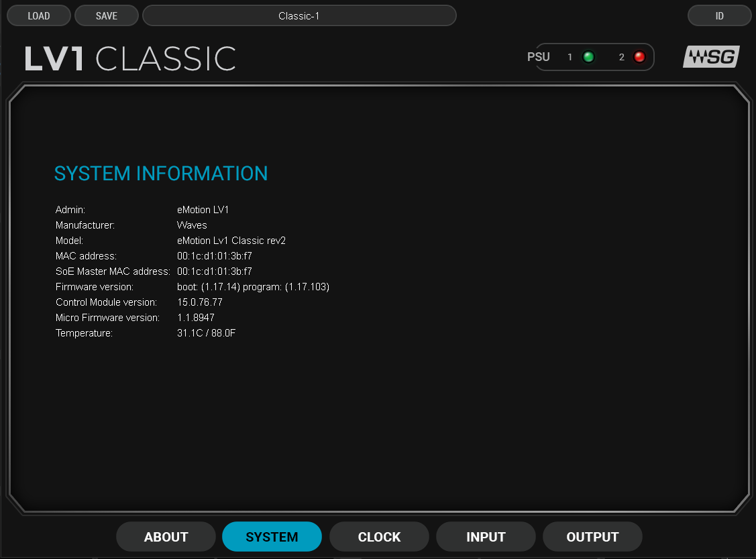Viewport: 756px width, 559px height.
Task: Click the PSU 2 red status LED
Action: coord(639,57)
